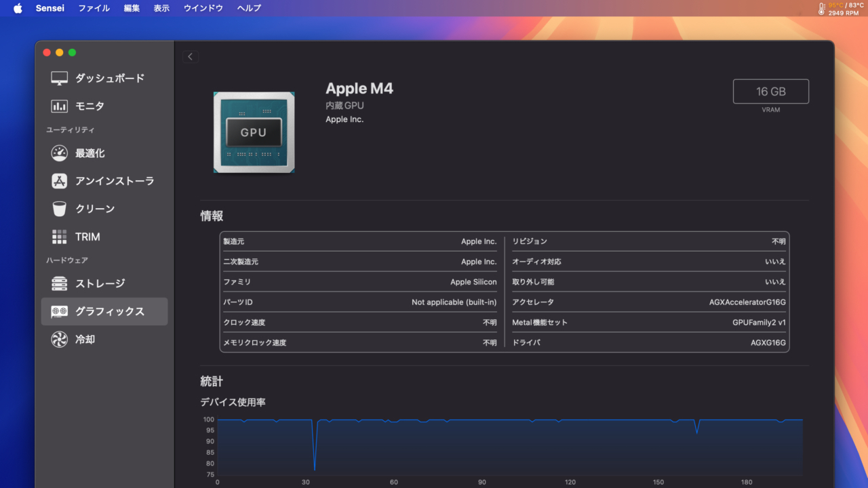This screenshot has height=488, width=868.
Task: Open the TRIM grid icon
Action: (60, 237)
